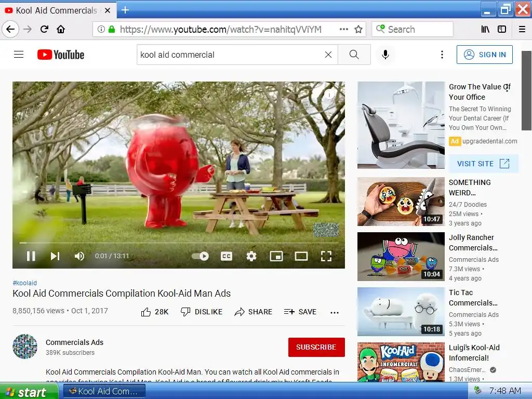Viewport: 532px width, 399px height.
Task: Switch to theater mode
Action: pos(301,256)
